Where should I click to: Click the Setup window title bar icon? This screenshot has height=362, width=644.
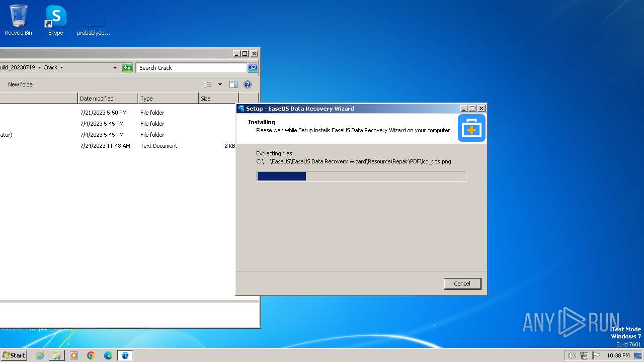[242, 109]
